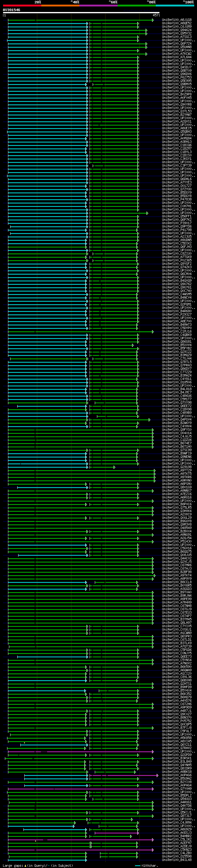The height and width of the screenshot is (868, 197).
Task: Select hit label UniRef100_Q9FYS0
Action: coord(177,430)
